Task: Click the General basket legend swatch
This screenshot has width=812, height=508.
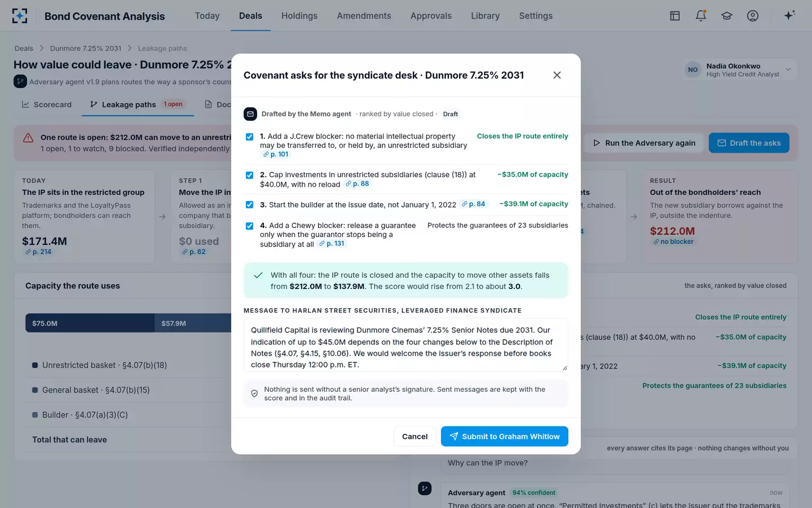Action: [x=35, y=390]
